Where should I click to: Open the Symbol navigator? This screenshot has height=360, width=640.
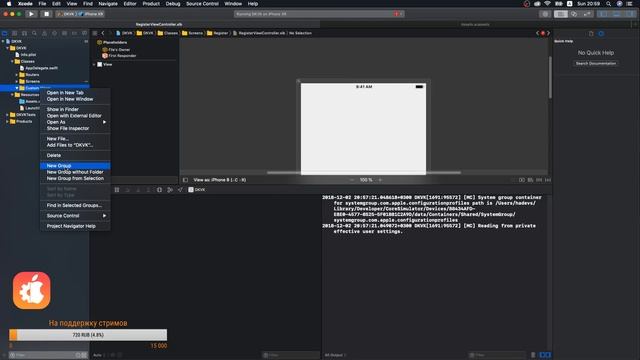[24, 33]
